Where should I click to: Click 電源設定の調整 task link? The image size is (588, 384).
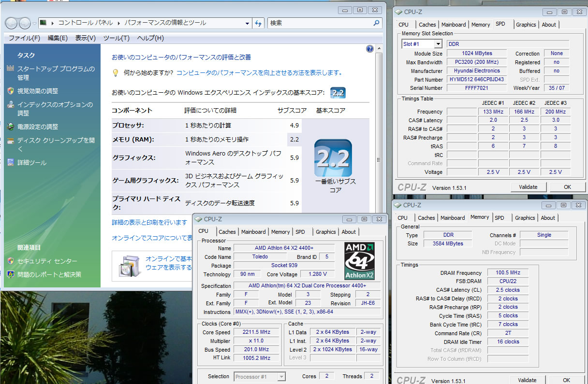click(38, 127)
